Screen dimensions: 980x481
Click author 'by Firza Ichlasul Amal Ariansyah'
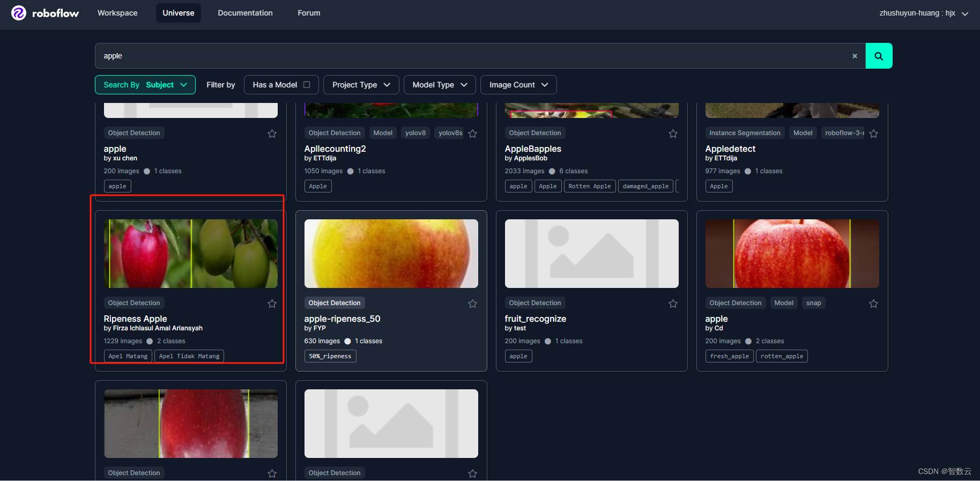tap(153, 328)
